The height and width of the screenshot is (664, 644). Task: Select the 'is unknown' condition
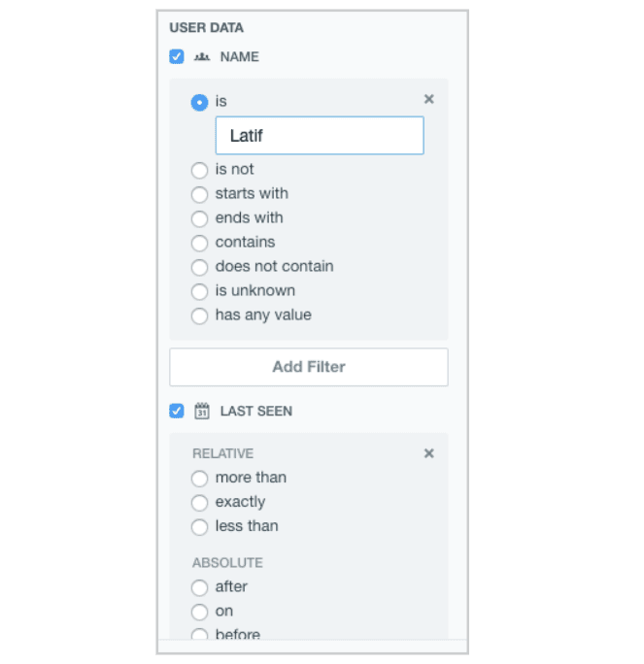[199, 291]
